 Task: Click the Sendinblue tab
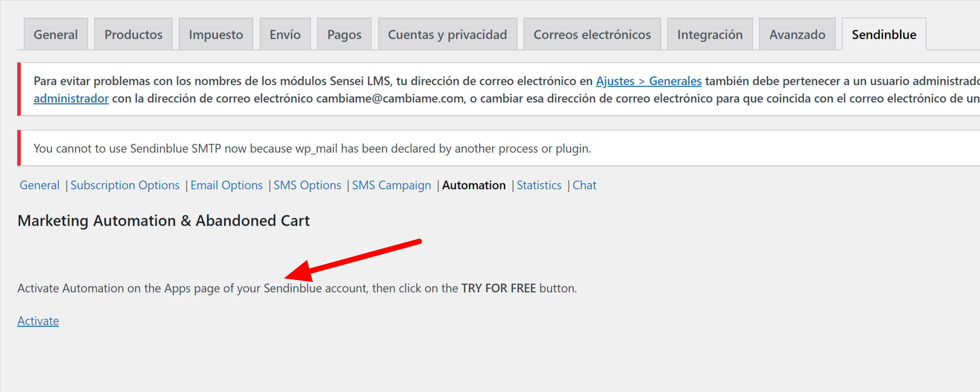point(884,34)
